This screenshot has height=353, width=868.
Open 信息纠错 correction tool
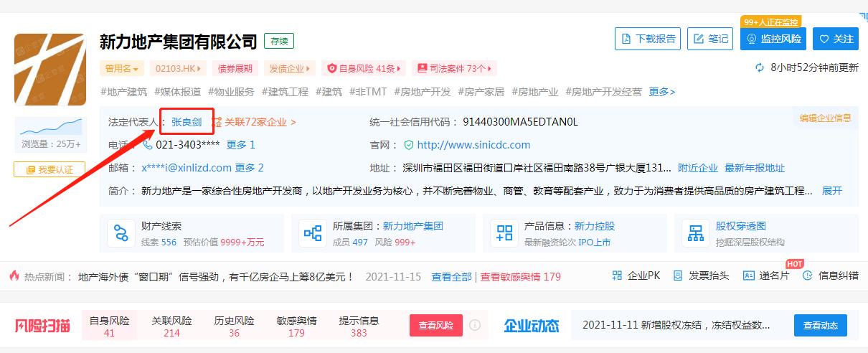pos(830,276)
